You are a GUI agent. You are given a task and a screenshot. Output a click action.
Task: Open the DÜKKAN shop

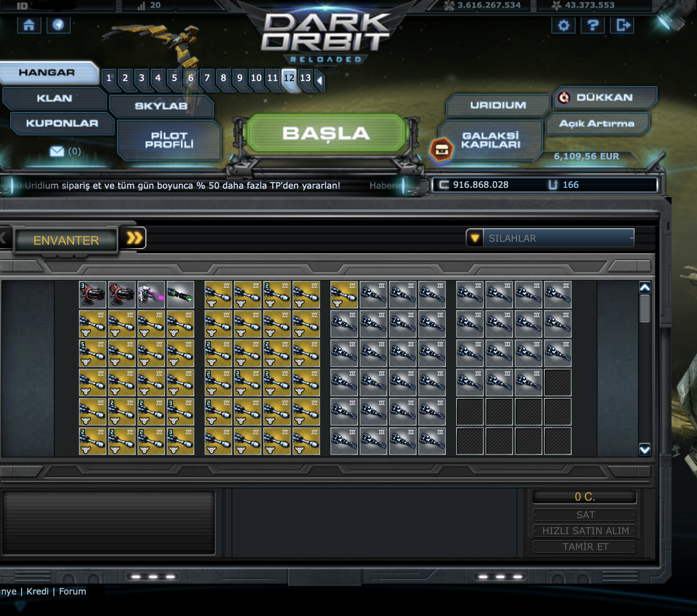605,97
